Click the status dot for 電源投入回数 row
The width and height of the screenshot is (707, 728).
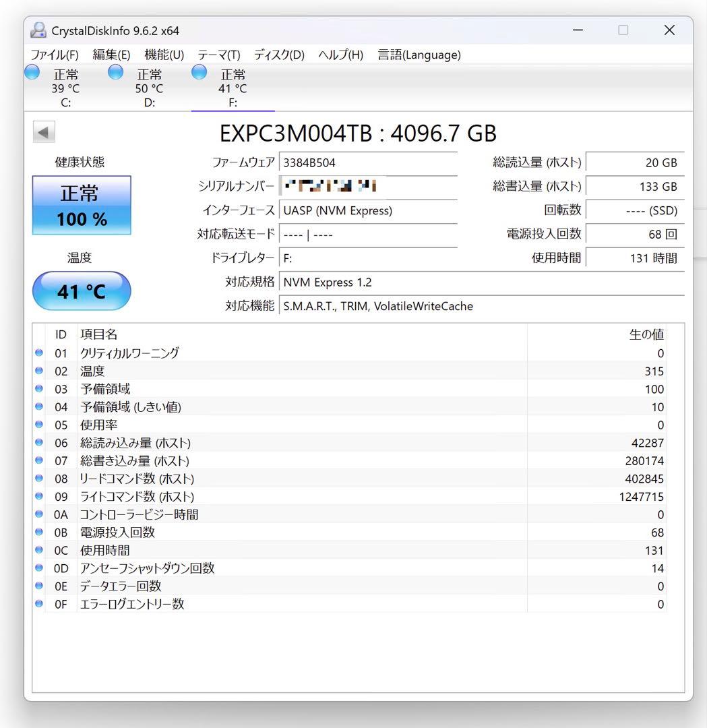38,532
